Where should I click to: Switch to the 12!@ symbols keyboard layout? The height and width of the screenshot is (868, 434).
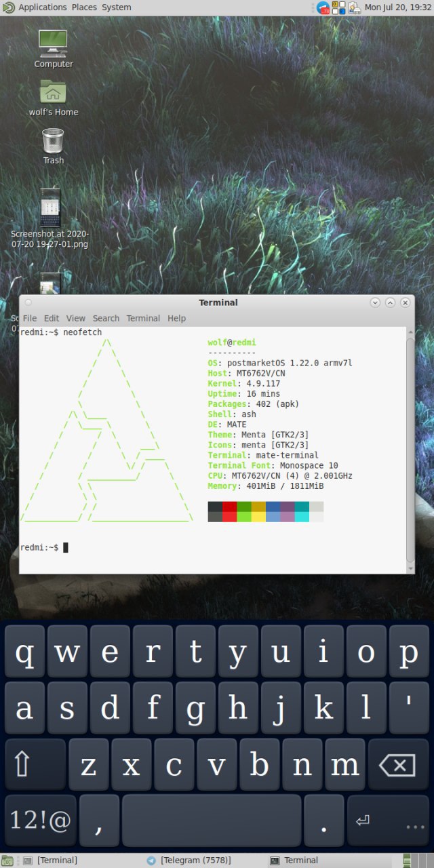click(x=41, y=821)
